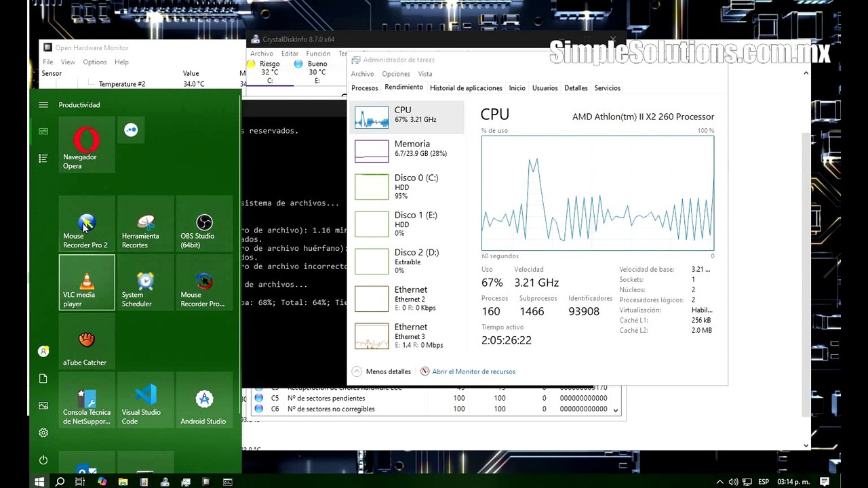Open network icon in system tray
Image resolution: width=868 pixels, height=488 pixels.
tap(746, 482)
